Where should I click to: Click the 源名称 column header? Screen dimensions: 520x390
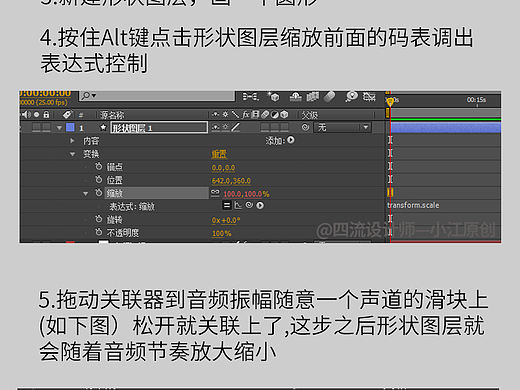pos(112,115)
